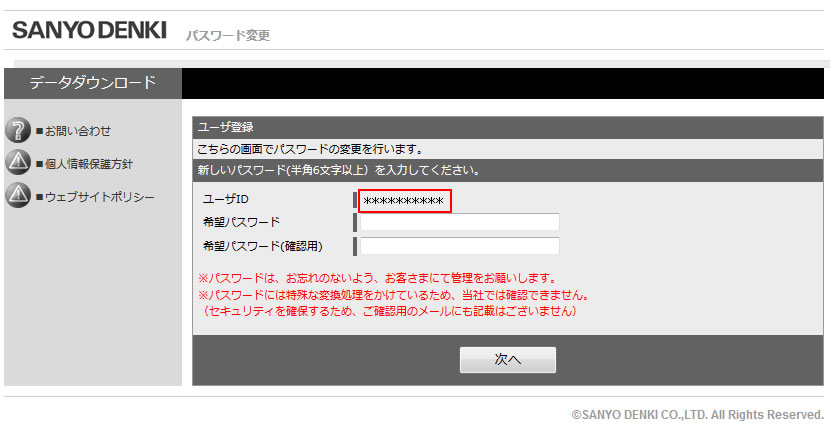Click the warning triangle icon beside 個人情報保護方針

[x=18, y=163]
